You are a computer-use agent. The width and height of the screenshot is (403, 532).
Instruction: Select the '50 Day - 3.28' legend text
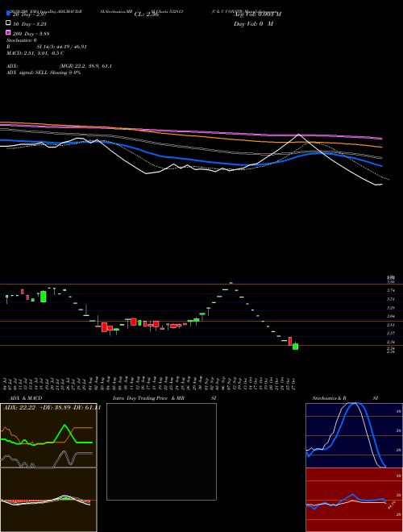coord(30,23)
